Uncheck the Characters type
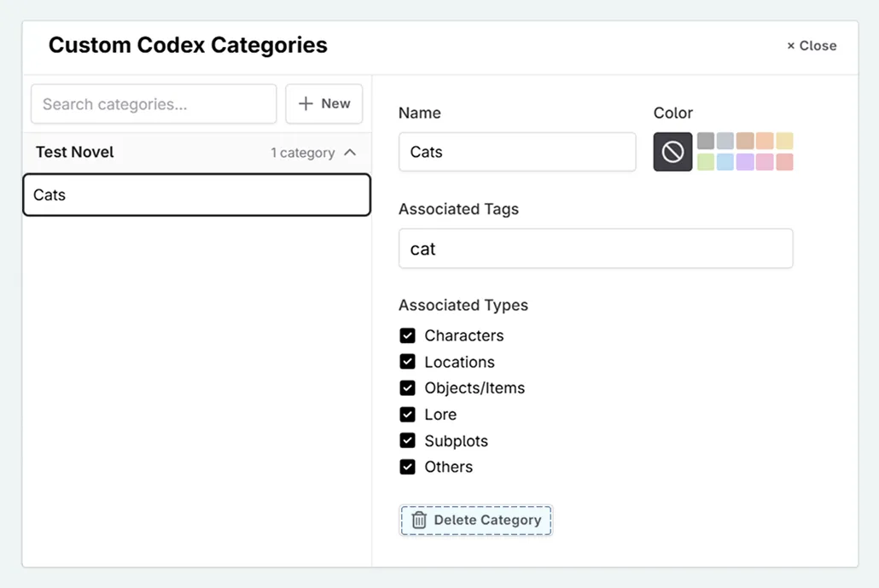Screen dimensions: 879x588 [x=407, y=335]
